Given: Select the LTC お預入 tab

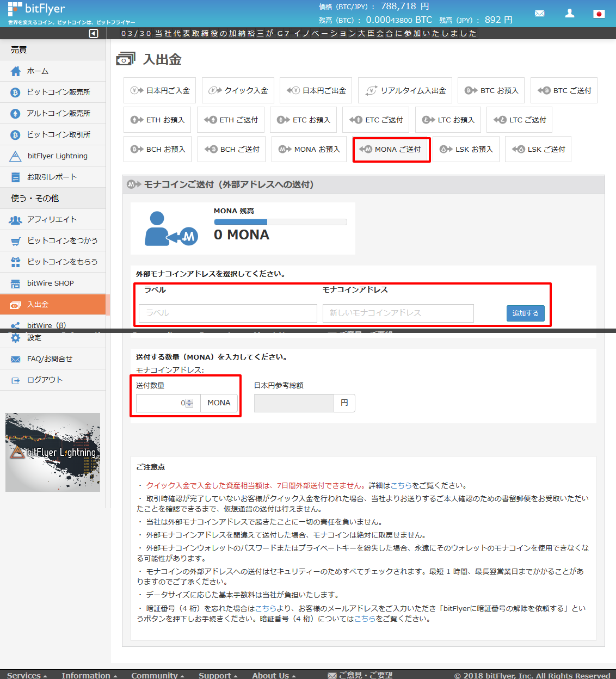Looking at the screenshot, I should pyautogui.click(x=448, y=120).
